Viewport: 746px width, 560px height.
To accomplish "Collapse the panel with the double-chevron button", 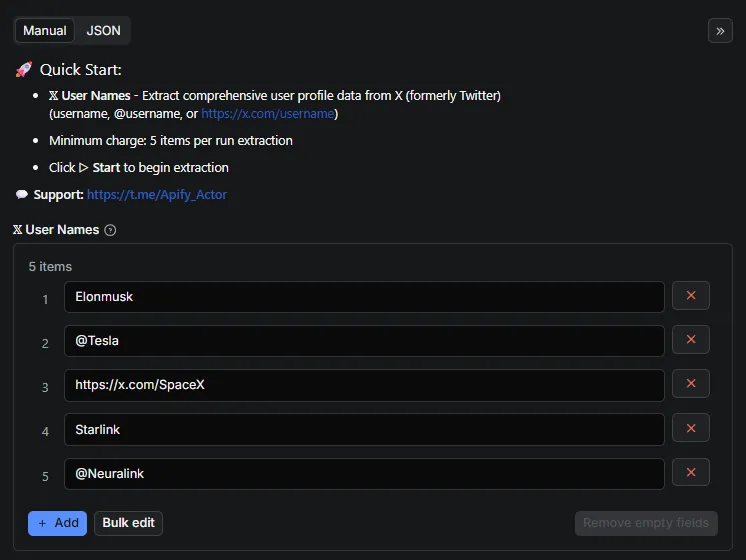I will click(x=720, y=31).
